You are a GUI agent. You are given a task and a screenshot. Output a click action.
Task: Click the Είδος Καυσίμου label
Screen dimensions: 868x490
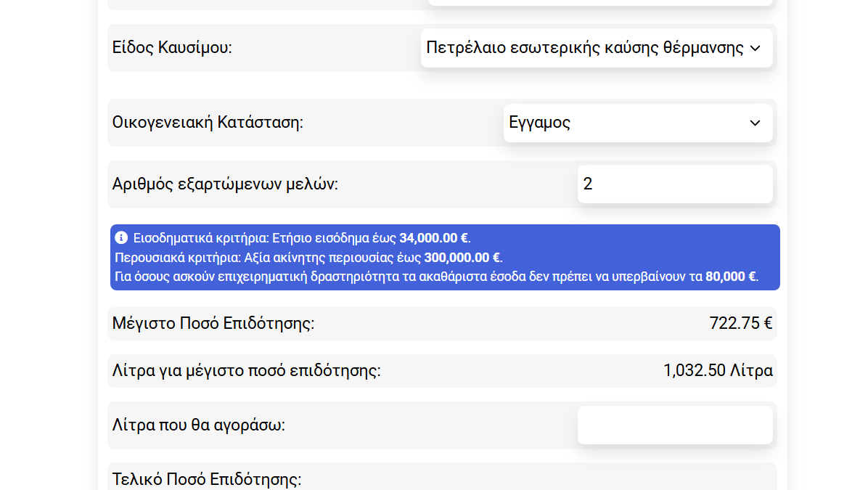pyautogui.click(x=172, y=48)
